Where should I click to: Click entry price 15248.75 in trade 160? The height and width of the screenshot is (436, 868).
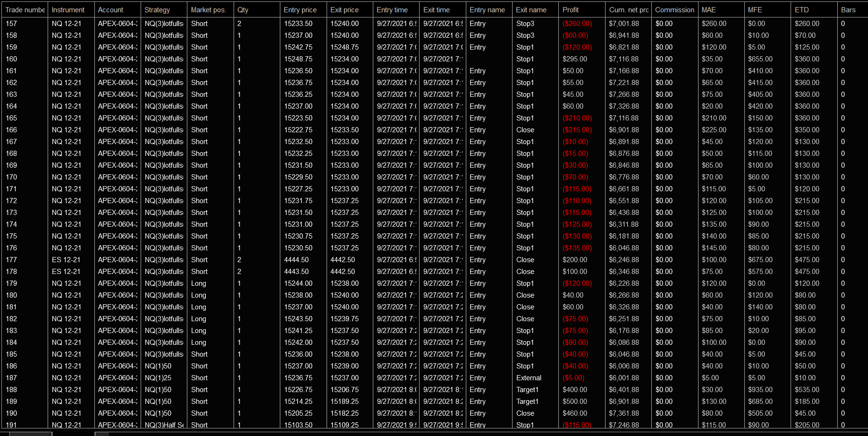(x=298, y=59)
